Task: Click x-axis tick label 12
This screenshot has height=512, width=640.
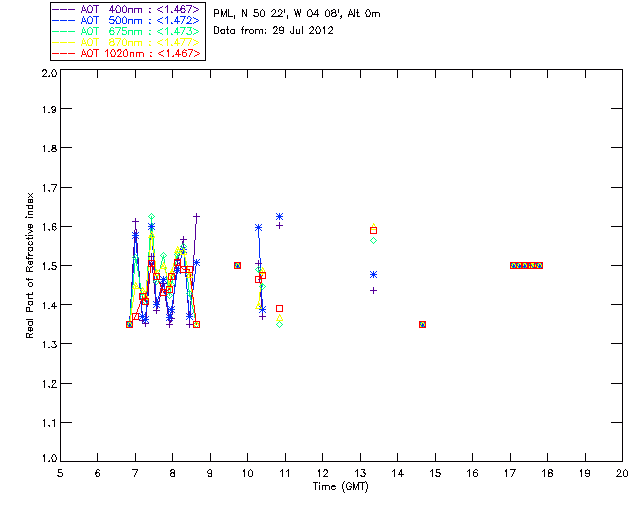Action: [x=322, y=473]
